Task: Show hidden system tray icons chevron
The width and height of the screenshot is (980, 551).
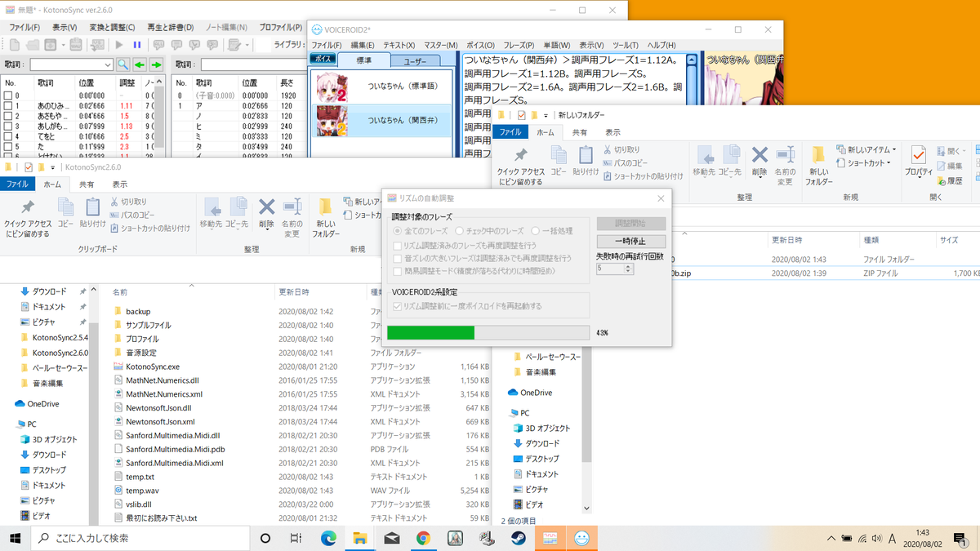Action: click(831, 538)
